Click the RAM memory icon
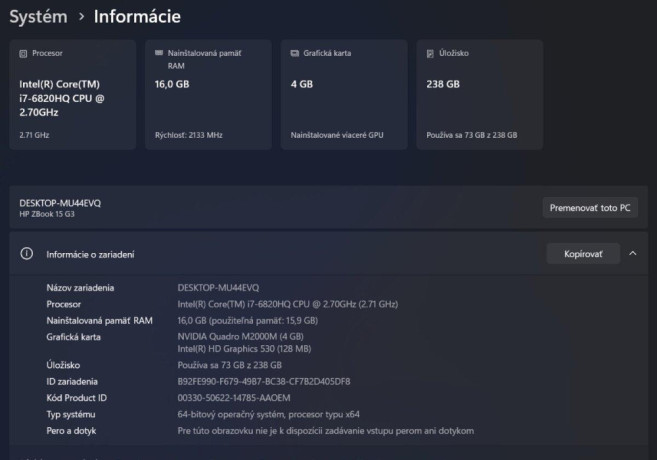 pos(159,53)
